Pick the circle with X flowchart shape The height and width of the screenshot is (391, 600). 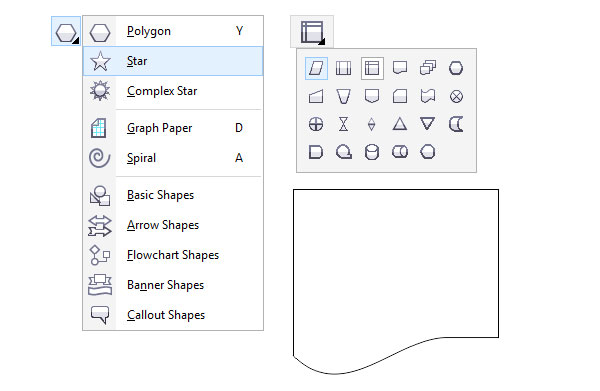[x=456, y=96]
